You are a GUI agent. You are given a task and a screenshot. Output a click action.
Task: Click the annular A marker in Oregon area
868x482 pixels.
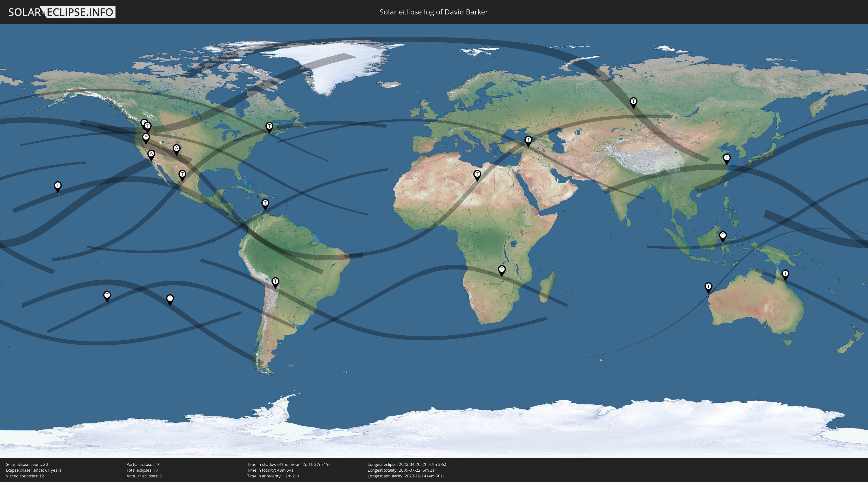click(146, 137)
